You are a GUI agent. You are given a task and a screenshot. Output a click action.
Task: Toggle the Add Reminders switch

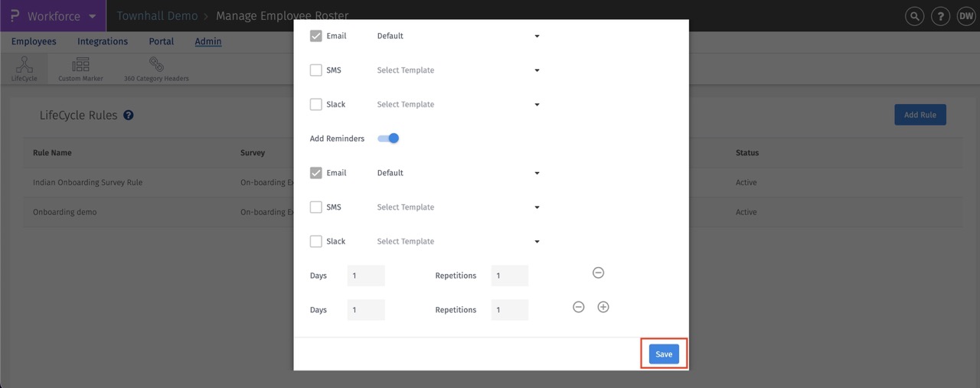(389, 139)
